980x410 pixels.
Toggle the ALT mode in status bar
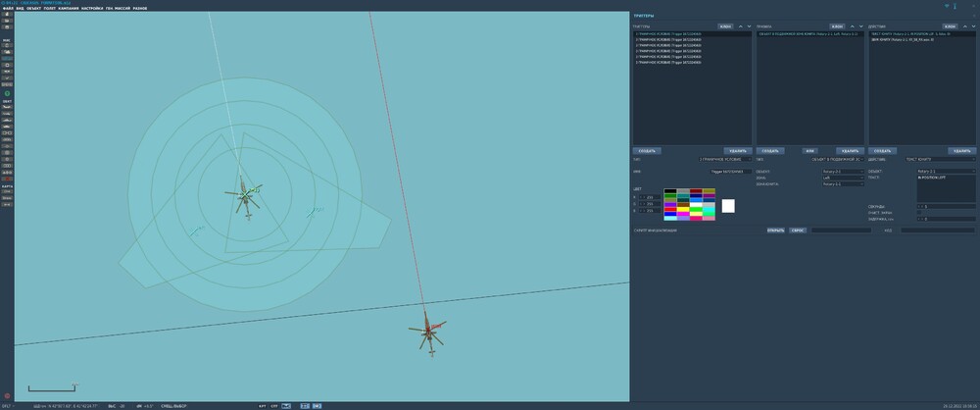pos(286,406)
